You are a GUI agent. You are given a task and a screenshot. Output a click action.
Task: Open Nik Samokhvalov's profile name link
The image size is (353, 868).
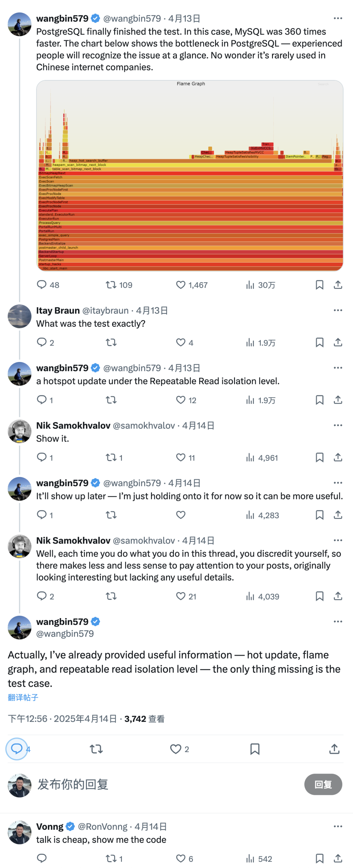(73, 426)
